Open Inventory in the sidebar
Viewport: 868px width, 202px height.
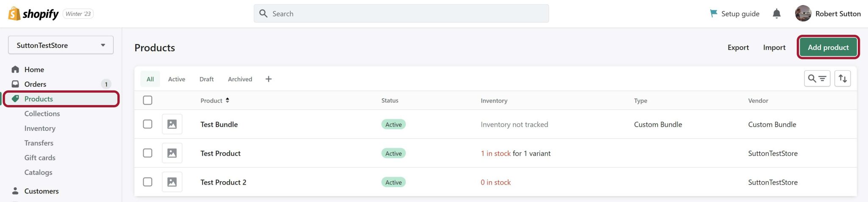click(x=40, y=128)
